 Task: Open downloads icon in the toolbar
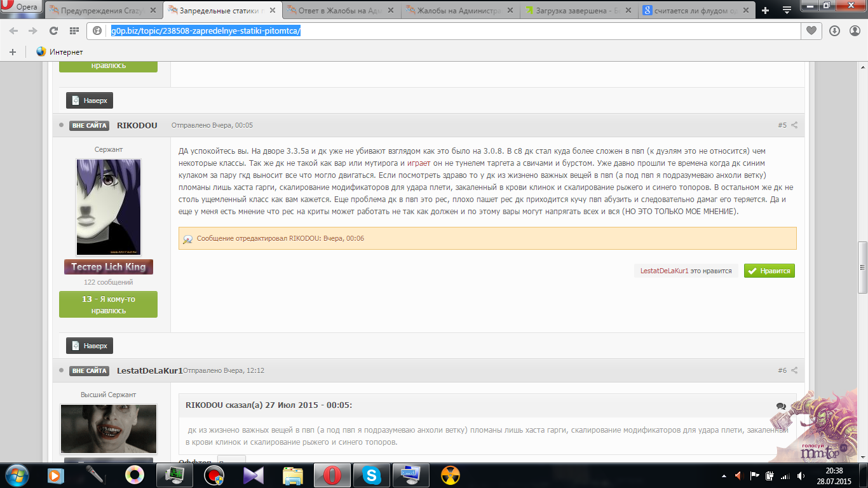834,30
